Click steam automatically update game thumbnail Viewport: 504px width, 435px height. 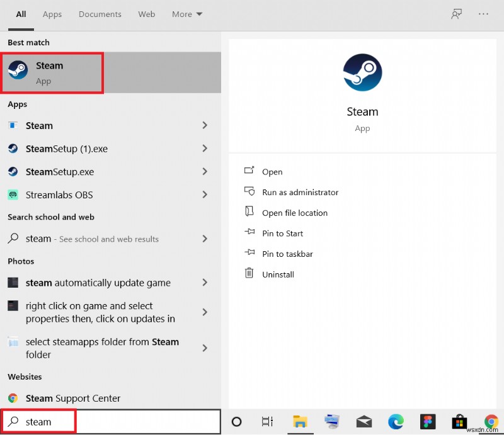[13, 283]
